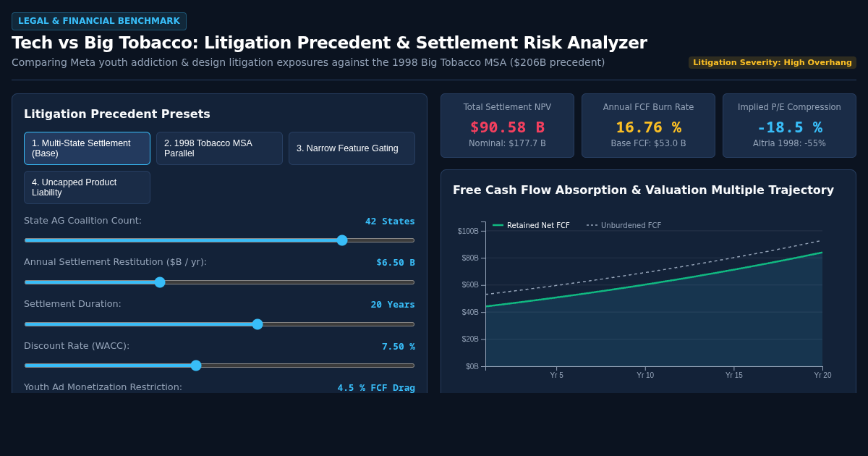The image size is (868, 456).
Task: Open the Total Settlement NPV card
Action: pos(507,126)
